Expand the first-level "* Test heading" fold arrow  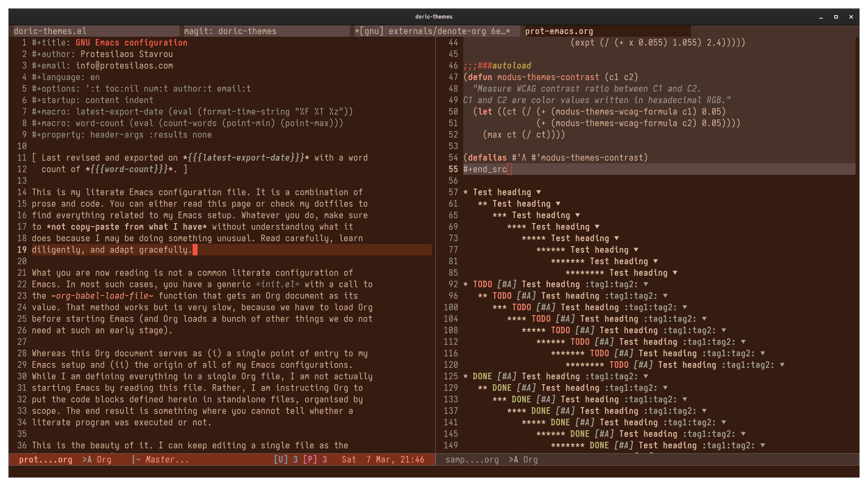(x=539, y=192)
